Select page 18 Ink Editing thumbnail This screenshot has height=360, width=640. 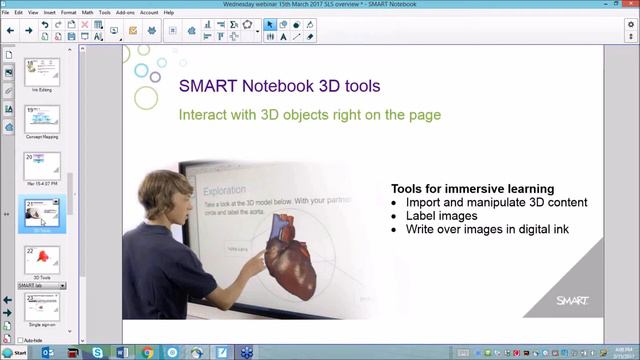pyautogui.click(x=42, y=72)
